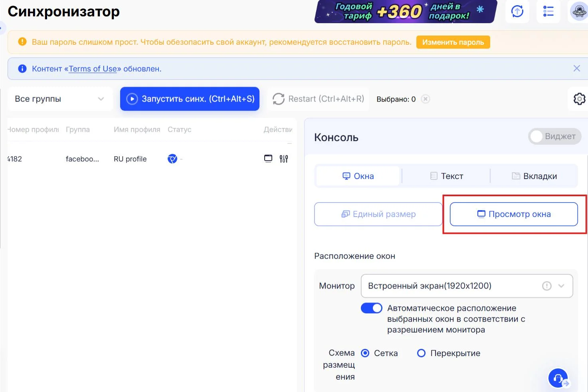Viewport: 588px width, 392px height.
Task: Open the update/sync icon in the top bar
Action: point(517,12)
